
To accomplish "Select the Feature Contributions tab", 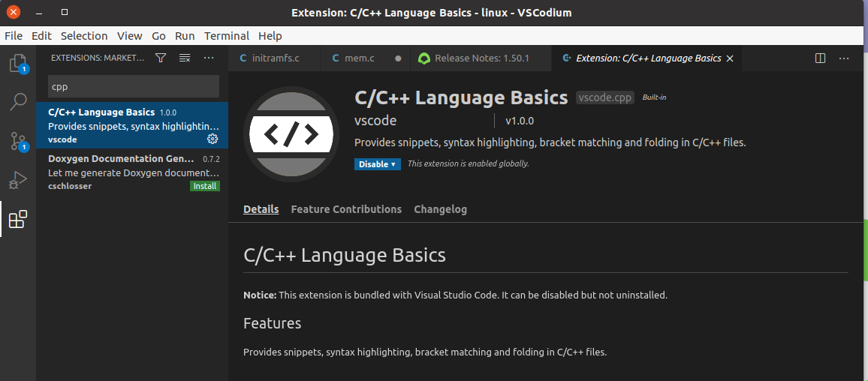I will coord(347,209).
